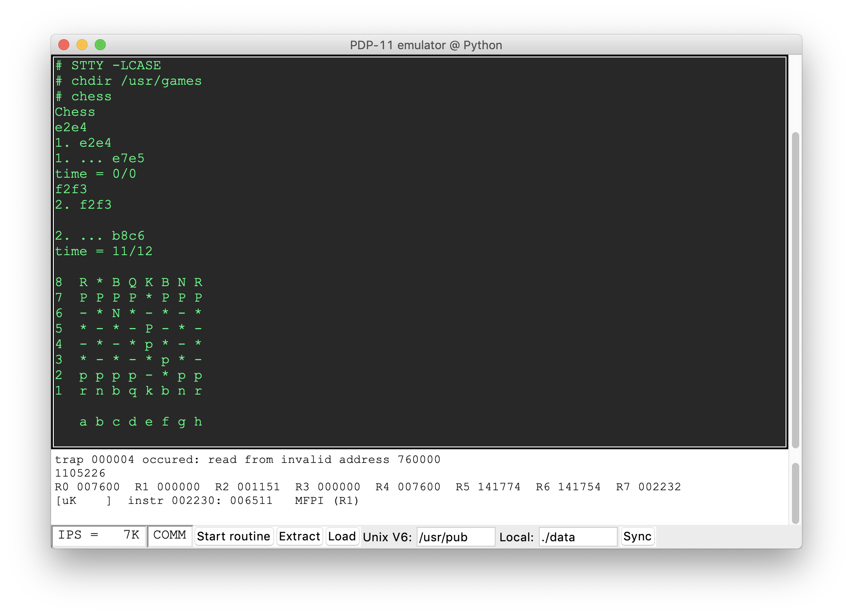Click the 'Unix V6:' label
The image size is (853, 616).
click(x=387, y=537)
